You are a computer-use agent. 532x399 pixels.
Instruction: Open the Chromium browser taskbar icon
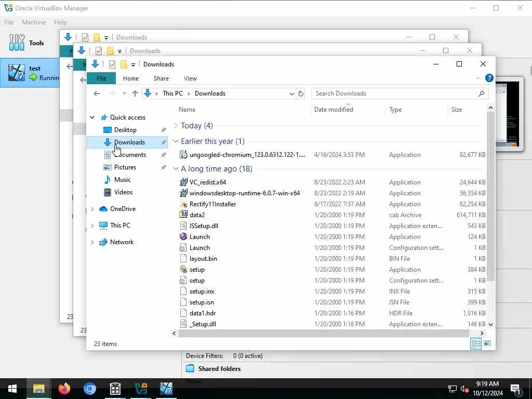pos(89,389)
